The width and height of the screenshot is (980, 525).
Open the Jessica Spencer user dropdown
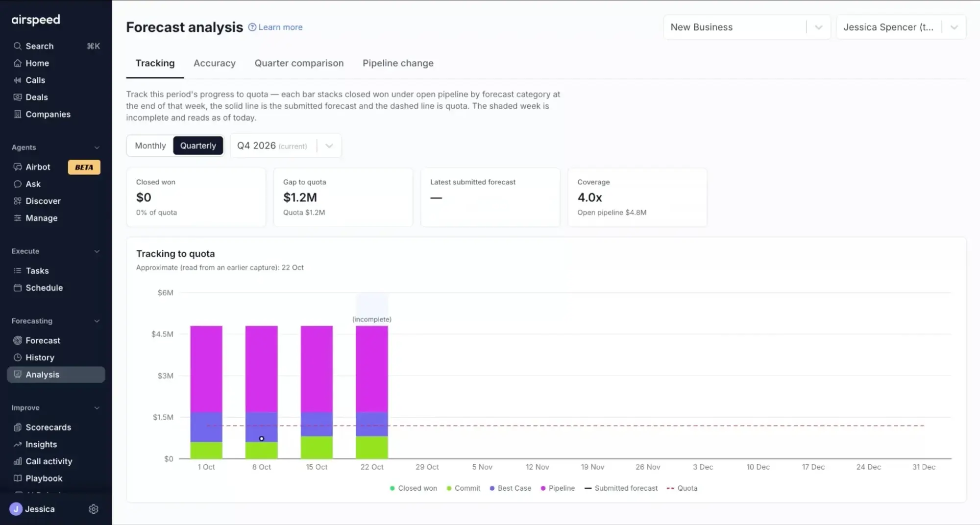(x=901, y=27)
